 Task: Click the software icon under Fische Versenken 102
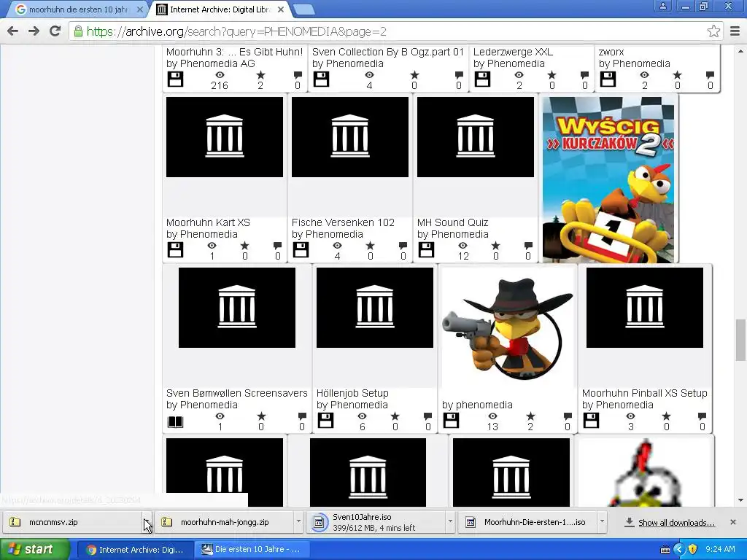tap(301, 250)
